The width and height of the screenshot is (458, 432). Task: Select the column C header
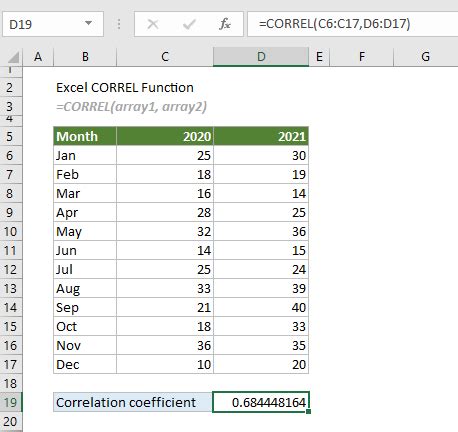click(x=165, y=57)
